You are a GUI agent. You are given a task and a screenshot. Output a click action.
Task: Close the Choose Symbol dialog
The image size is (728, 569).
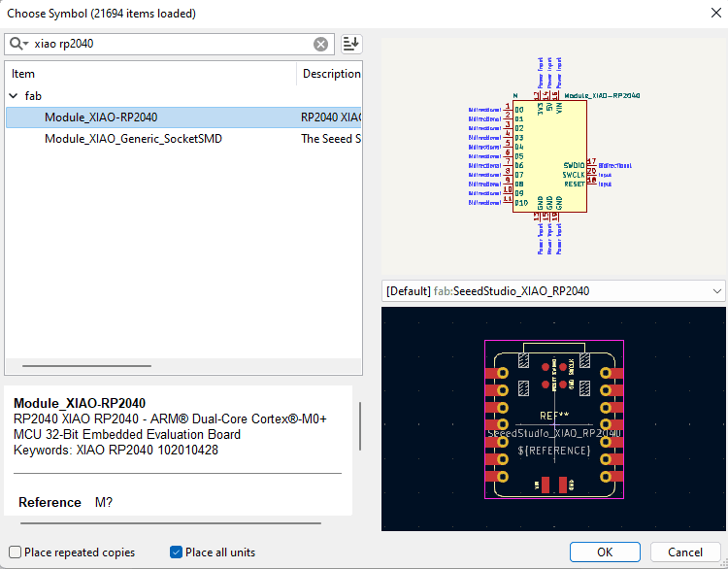[x=716, y=13]
